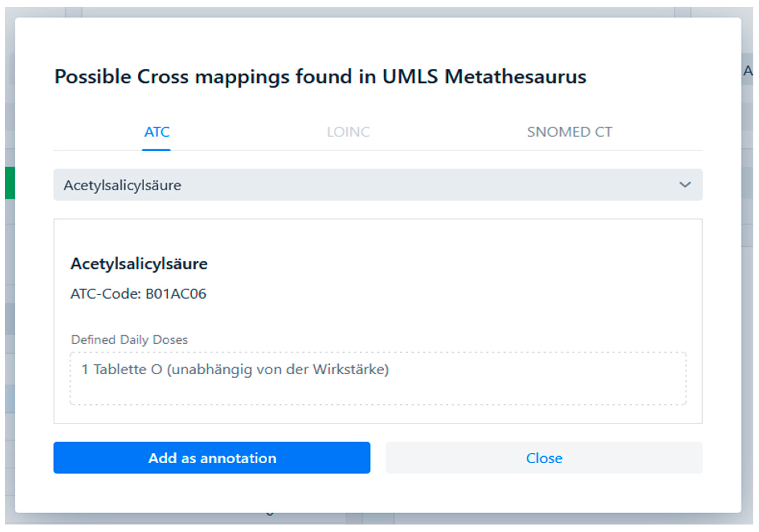Viewport: 759px width, 532px height.
Task: Click the ATC-Code B01AC06 text
Action: click(x=138, y=294)
